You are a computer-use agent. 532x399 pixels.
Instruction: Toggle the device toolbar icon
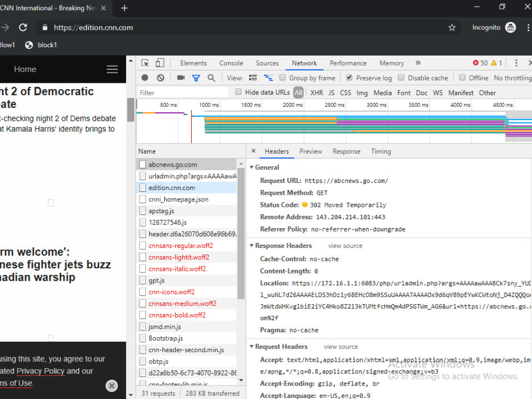pos(159,63)
